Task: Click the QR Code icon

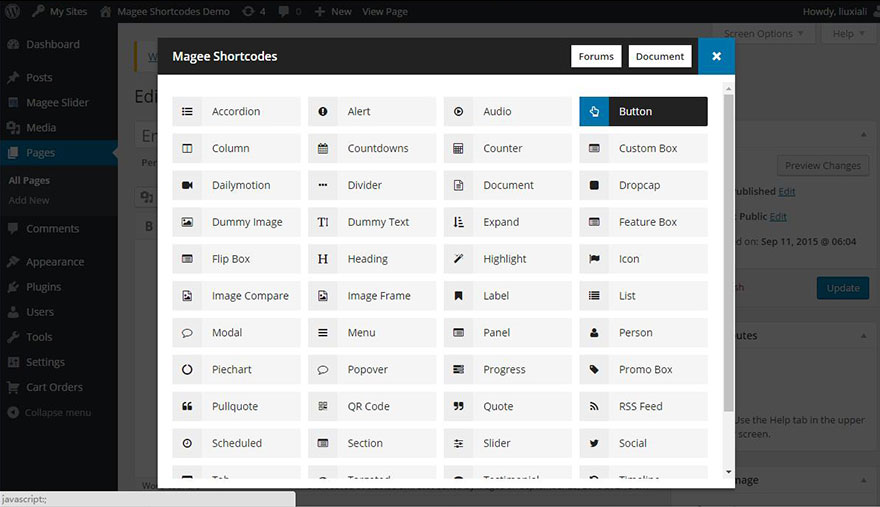Action: [323, 407]
